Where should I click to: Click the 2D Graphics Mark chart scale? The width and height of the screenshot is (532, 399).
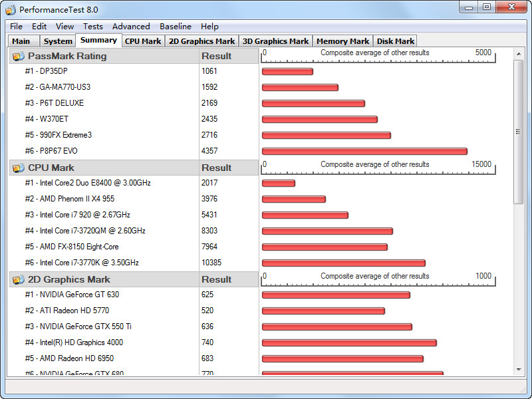378,279
